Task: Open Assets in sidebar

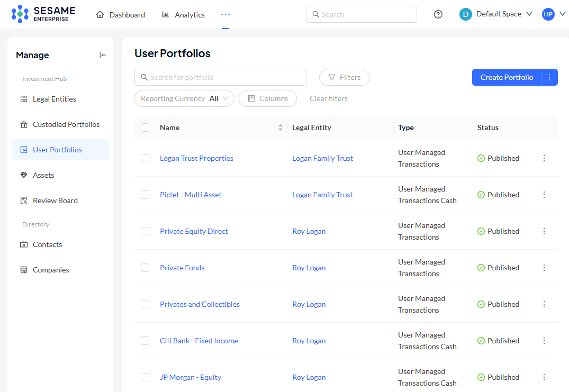Action: 60,175
